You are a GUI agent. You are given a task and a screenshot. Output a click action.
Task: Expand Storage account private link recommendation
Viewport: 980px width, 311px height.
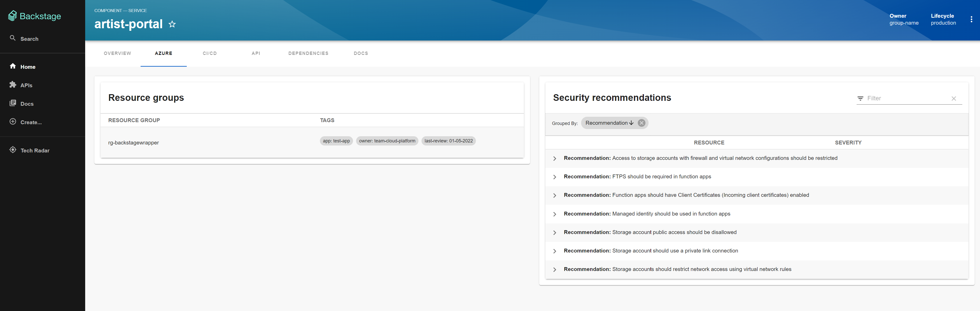click(x=555, y=251)
